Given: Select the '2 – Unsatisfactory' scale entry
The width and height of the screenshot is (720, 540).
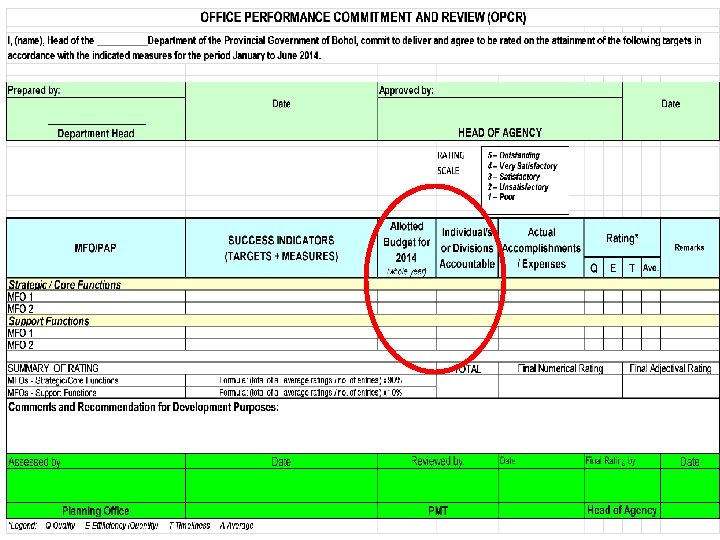Looking at the screenshot, I should coord(518,187).
